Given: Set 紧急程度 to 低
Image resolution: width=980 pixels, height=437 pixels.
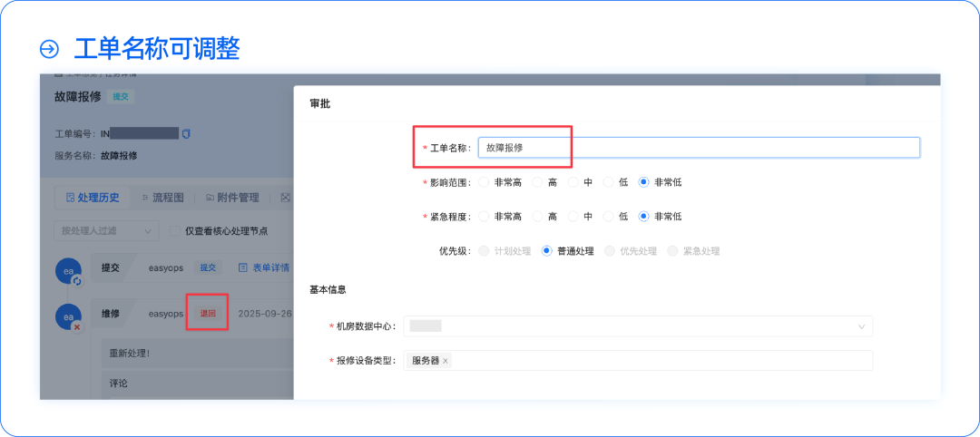Looking at the screenshot, I should [608, 217].
